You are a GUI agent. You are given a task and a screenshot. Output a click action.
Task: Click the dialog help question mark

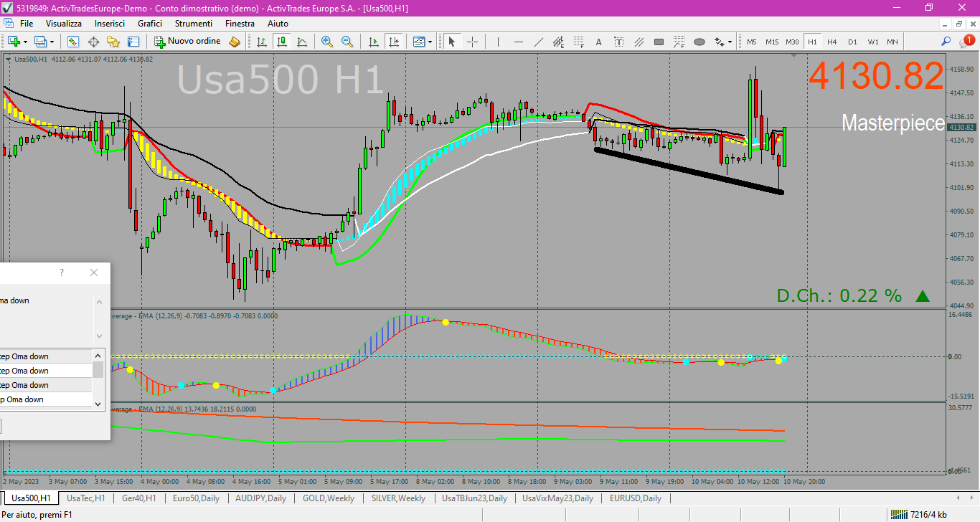coord(62,272)
